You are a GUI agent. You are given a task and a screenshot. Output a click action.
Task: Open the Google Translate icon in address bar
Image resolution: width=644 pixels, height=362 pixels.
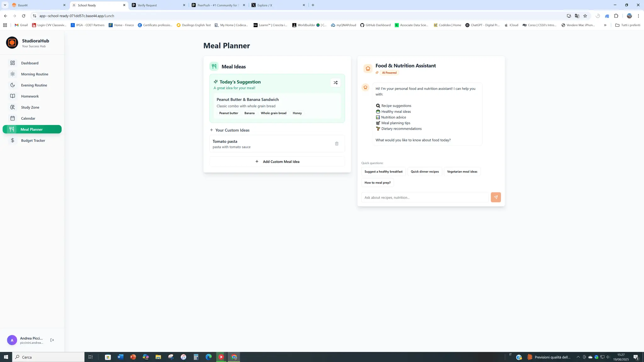coord(577,16)
